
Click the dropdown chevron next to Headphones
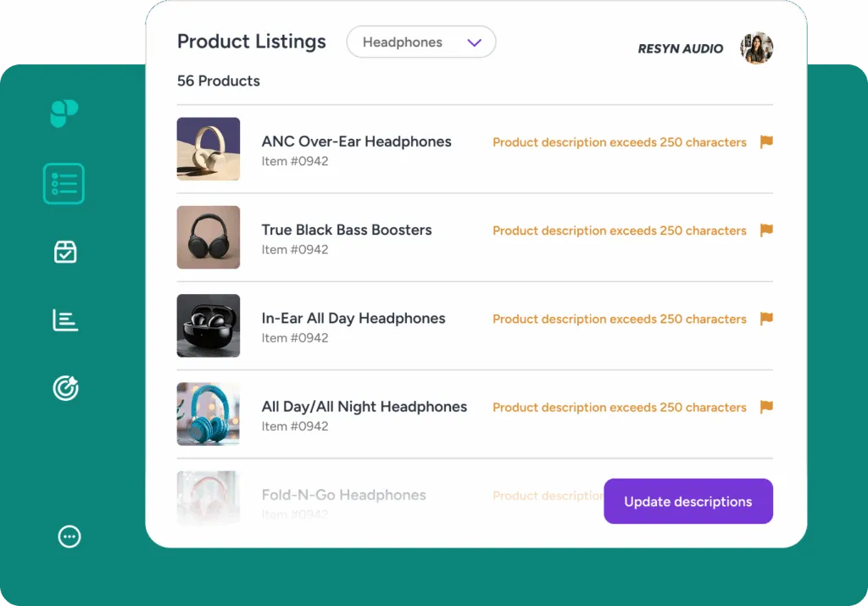[x=475, y=42]
